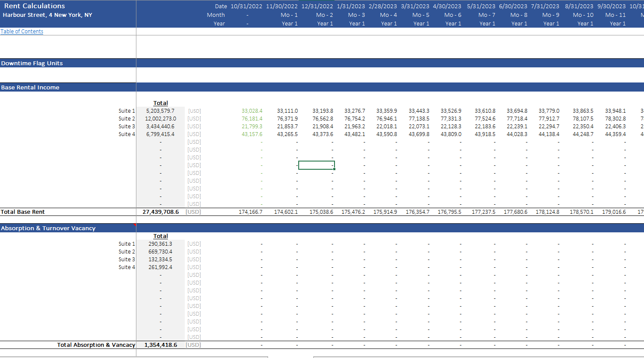Select the Mo - 1 month header
This screenshot has height=358, width=644.
tap(289, 15)
